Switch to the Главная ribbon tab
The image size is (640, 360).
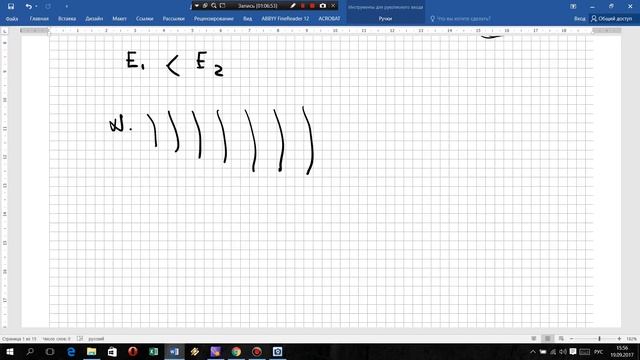point(39,19)
